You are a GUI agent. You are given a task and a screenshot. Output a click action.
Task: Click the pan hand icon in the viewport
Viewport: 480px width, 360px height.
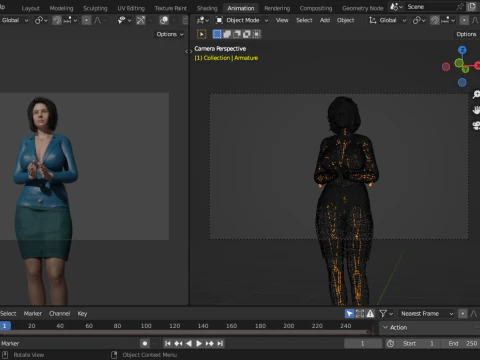pyautogui.click(x=476, y=110)
